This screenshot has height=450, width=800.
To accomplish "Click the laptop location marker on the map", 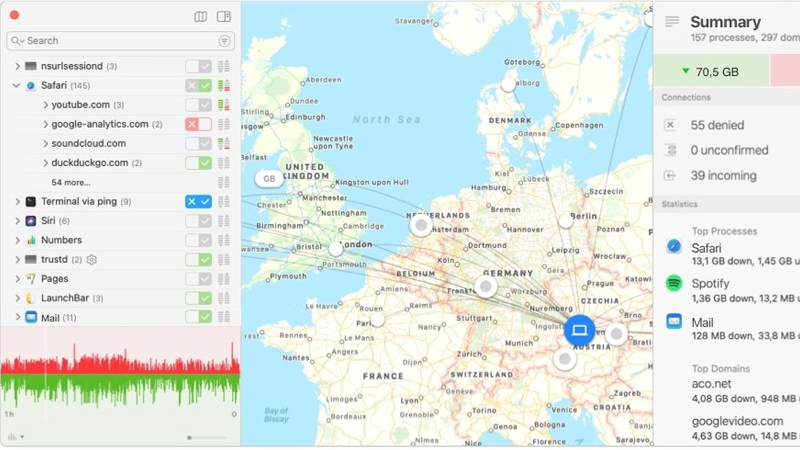I will point(579,330).
